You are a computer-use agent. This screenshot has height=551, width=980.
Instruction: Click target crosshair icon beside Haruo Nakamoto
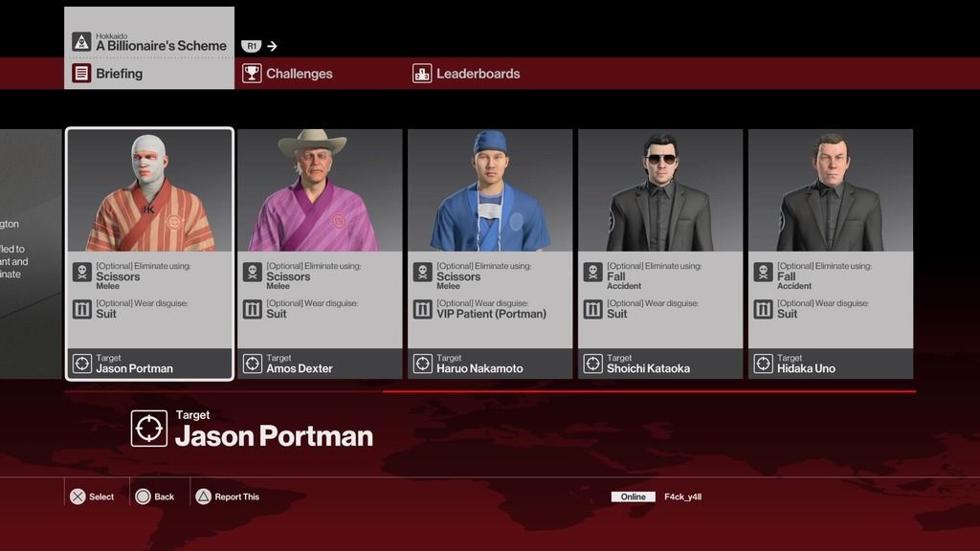pos(422,364)
